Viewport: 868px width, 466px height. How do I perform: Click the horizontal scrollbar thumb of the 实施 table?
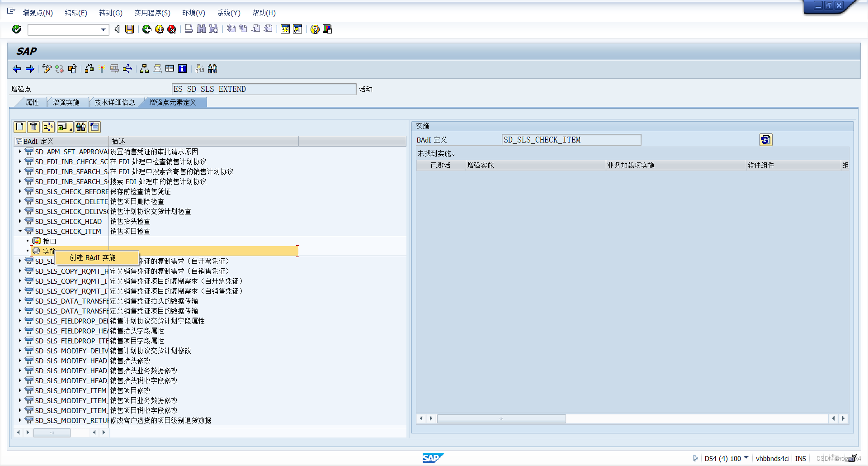pos(501,419)
